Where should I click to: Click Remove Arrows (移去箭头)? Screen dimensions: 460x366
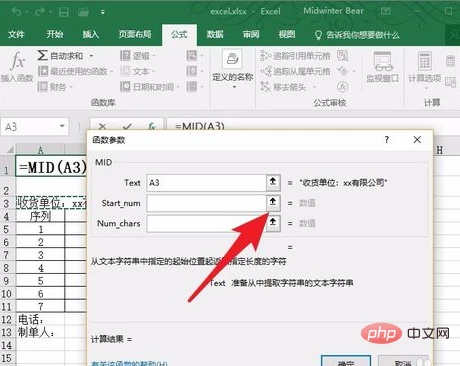click(x=288, y=87)
